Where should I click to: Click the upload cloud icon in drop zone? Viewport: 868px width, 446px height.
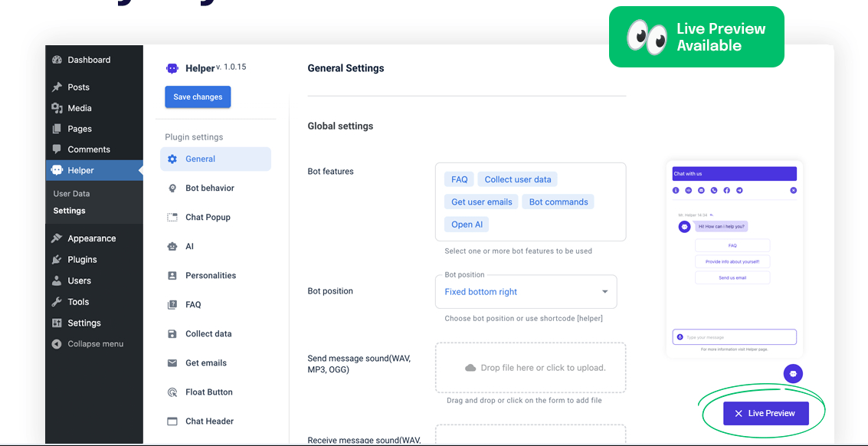(x=470, y=368)
